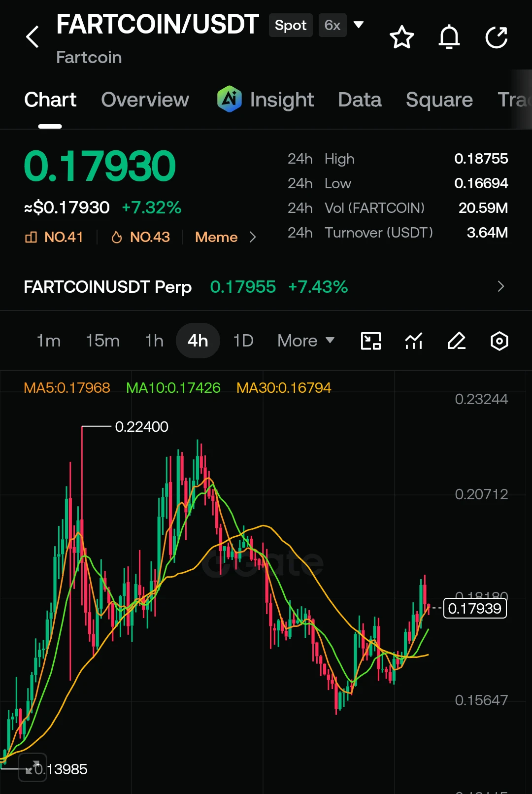Tap the Spot badge
The width and height of the screenshot is (532, 794).
click(x=291, y=25)
